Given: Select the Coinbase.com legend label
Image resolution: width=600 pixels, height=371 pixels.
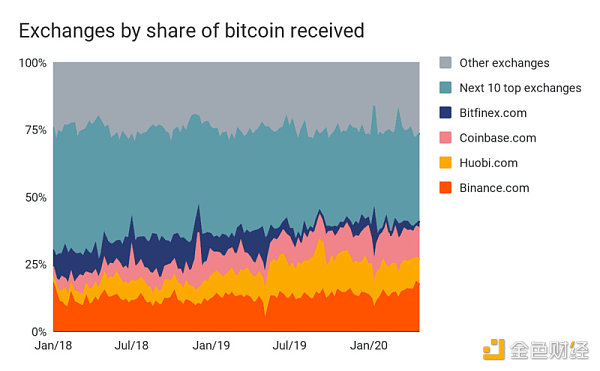Looking at the screenshot, I should 498,138.
